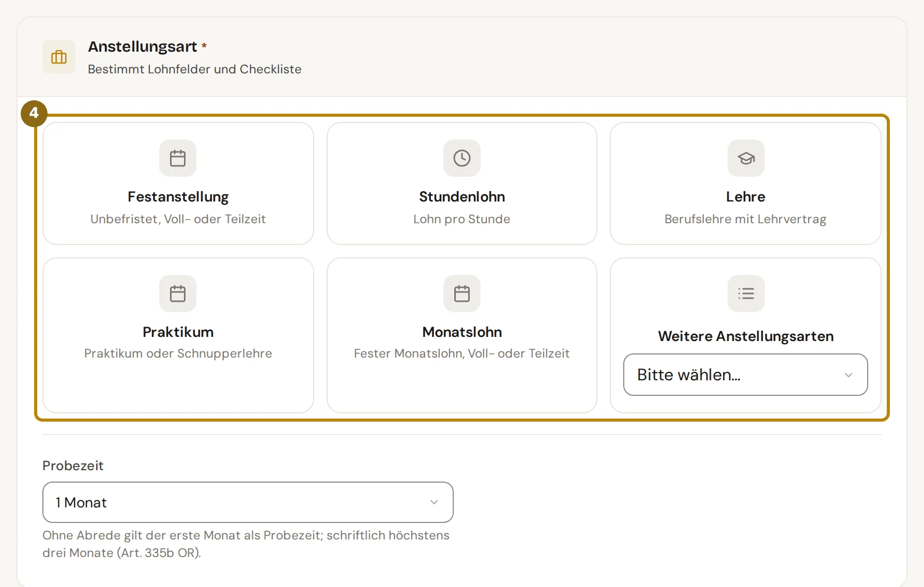924x587 pixels.
Task: Click the graduation cap icon in Lehre card
Action: pos(746,158)
